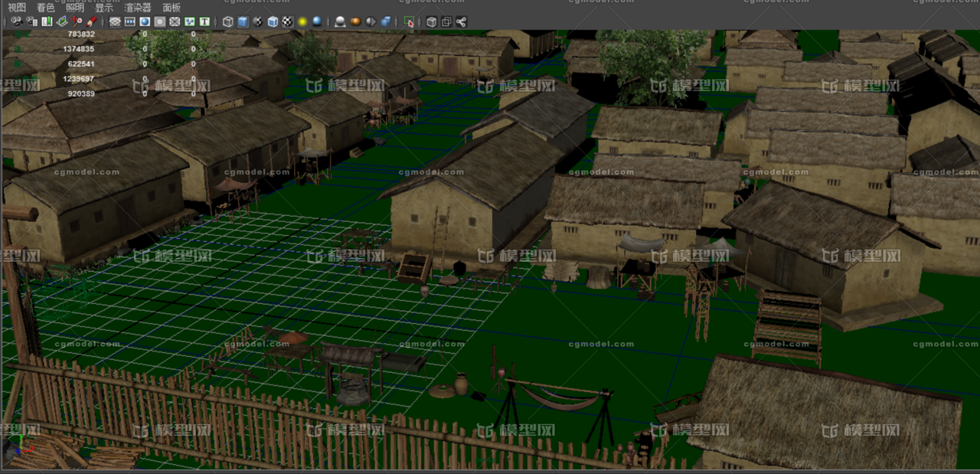Click the HUD value 622541
Viewport: 980px width, 474px height.
tap(81, 64)
